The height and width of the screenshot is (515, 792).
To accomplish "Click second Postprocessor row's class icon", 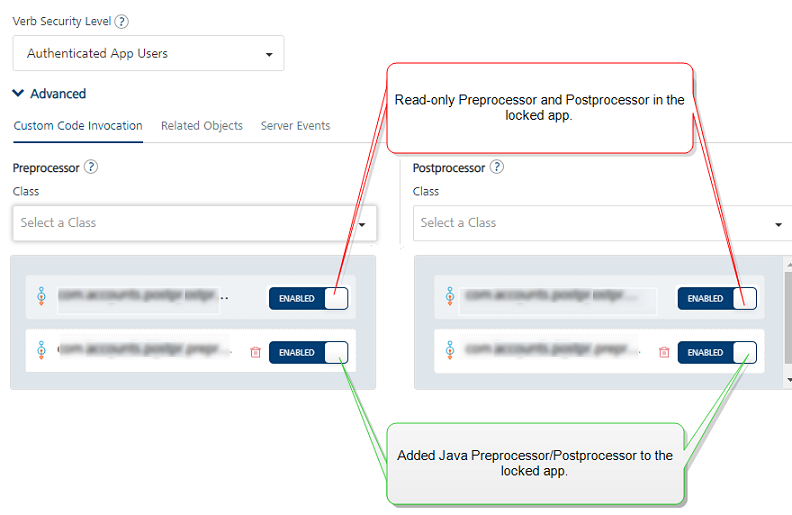I will pyautogui.click(x=450, y=351).
